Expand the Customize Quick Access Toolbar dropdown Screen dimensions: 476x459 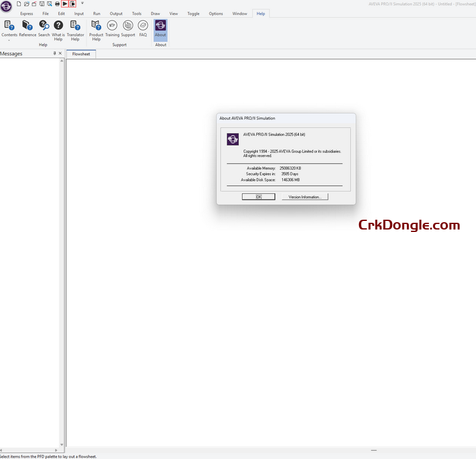point(82,4)
